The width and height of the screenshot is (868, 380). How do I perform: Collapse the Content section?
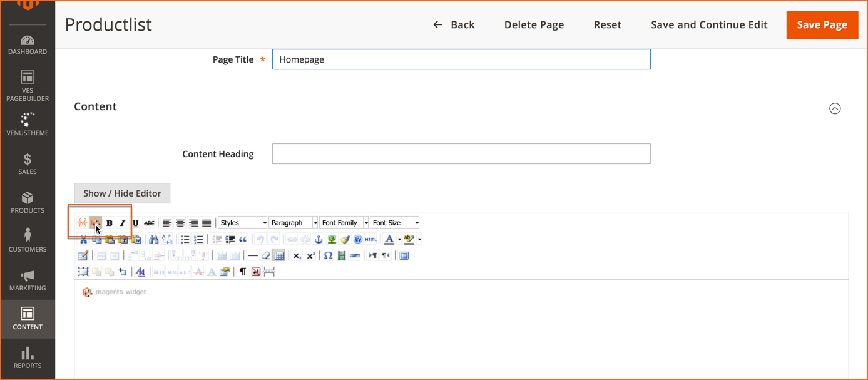(x=835, y=108)
